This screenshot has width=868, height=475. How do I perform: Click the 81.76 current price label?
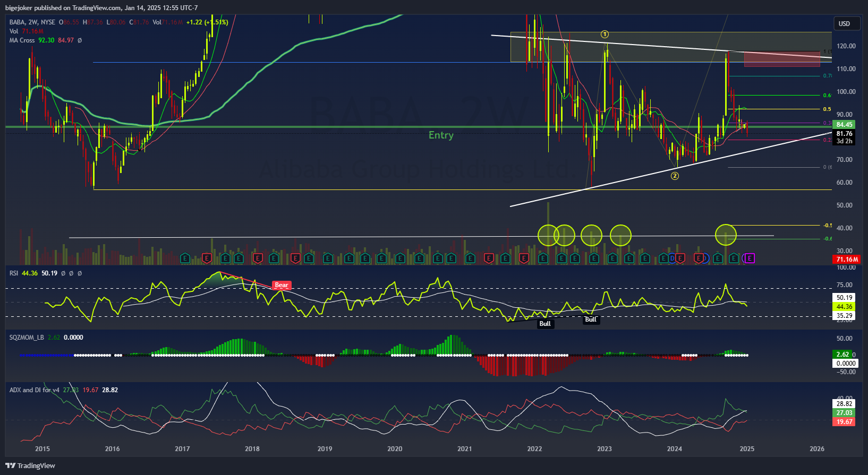pos(844,134)
